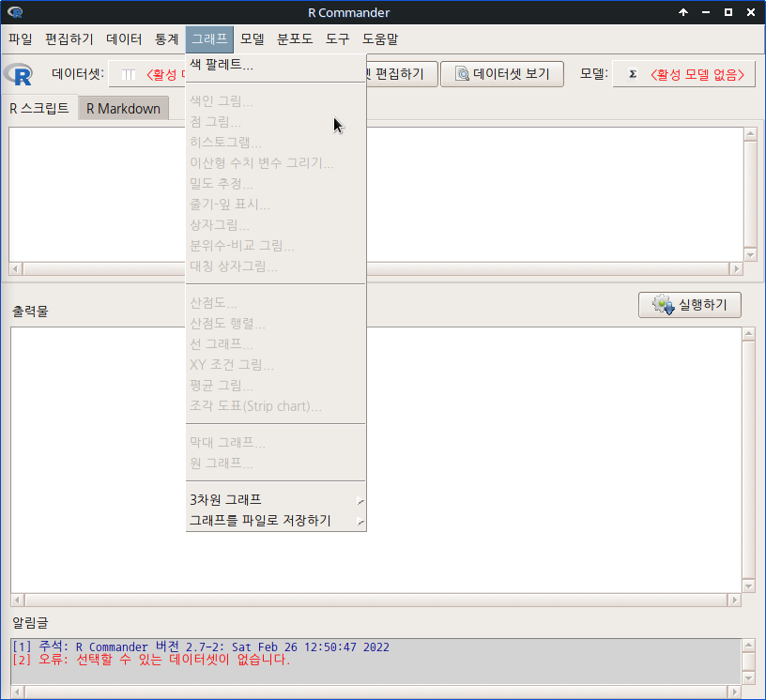
Task: Open the 분포도 menu
Action: 295,39
